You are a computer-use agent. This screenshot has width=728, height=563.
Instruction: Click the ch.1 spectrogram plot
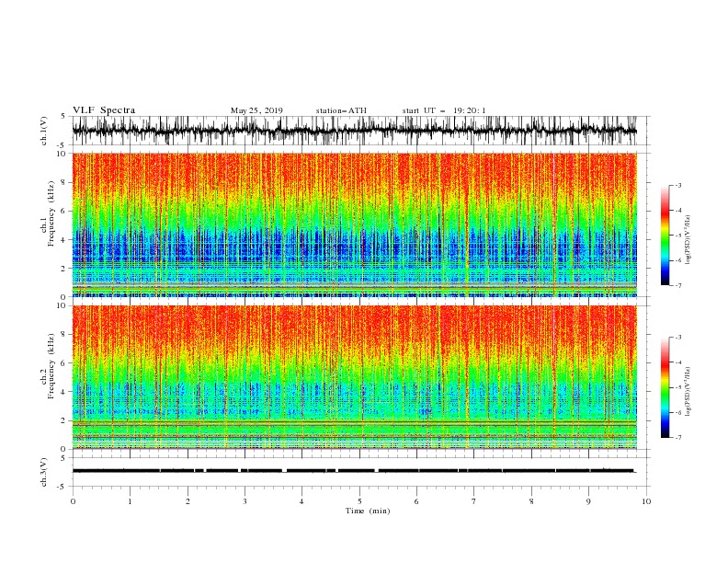[355, 224]
